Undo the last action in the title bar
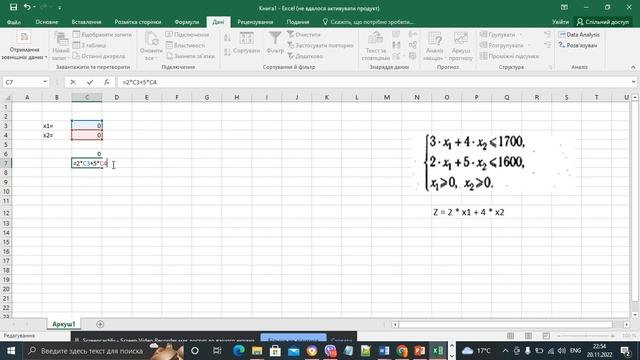Screen dimensions: 640x360 pyautogui.click(x=27, y=7)
